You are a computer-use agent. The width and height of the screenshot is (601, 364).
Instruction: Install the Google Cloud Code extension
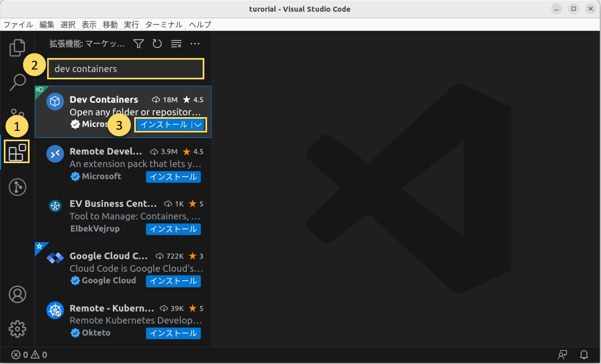pos(173,281)
